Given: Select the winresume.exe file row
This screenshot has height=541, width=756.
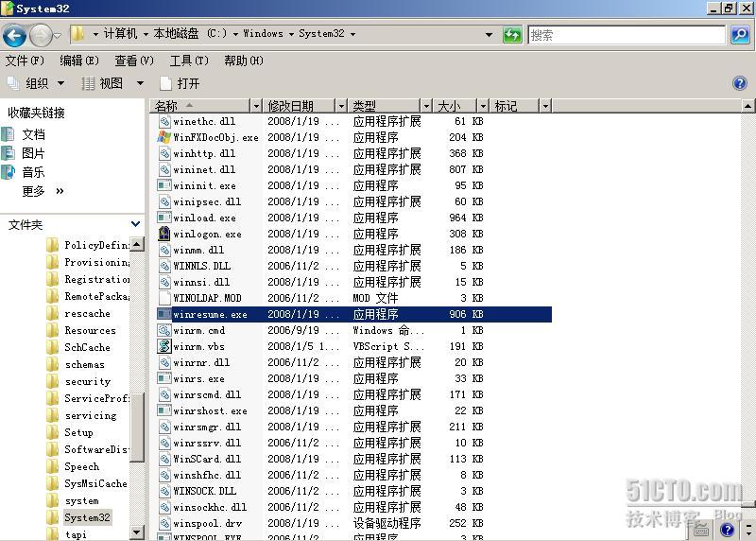Looking at the screenshot, I should point(354,314).
